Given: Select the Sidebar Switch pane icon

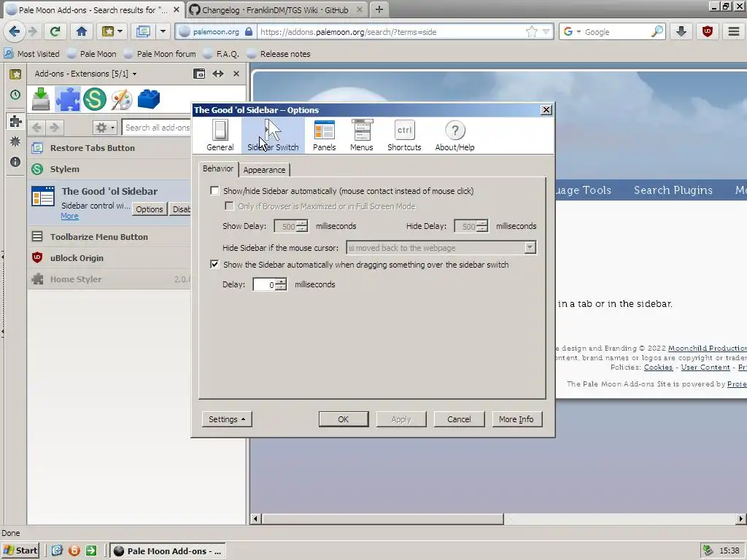Looking at the screenshot, I should click(x=273, y=135).
